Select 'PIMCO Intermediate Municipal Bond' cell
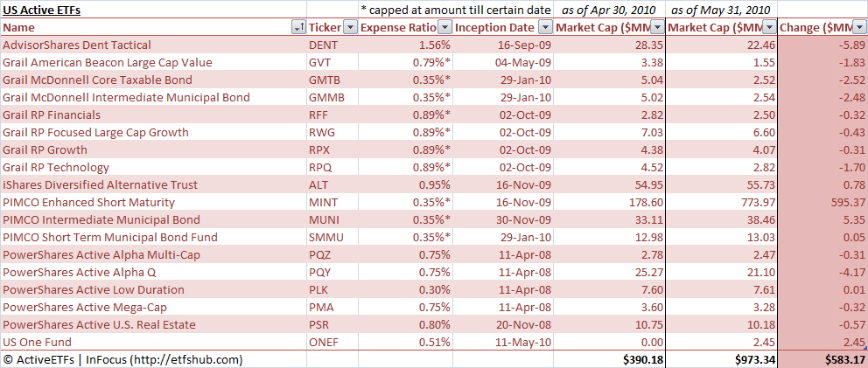The width and height of the screenshot is (868, 368). tap(153, 219)
